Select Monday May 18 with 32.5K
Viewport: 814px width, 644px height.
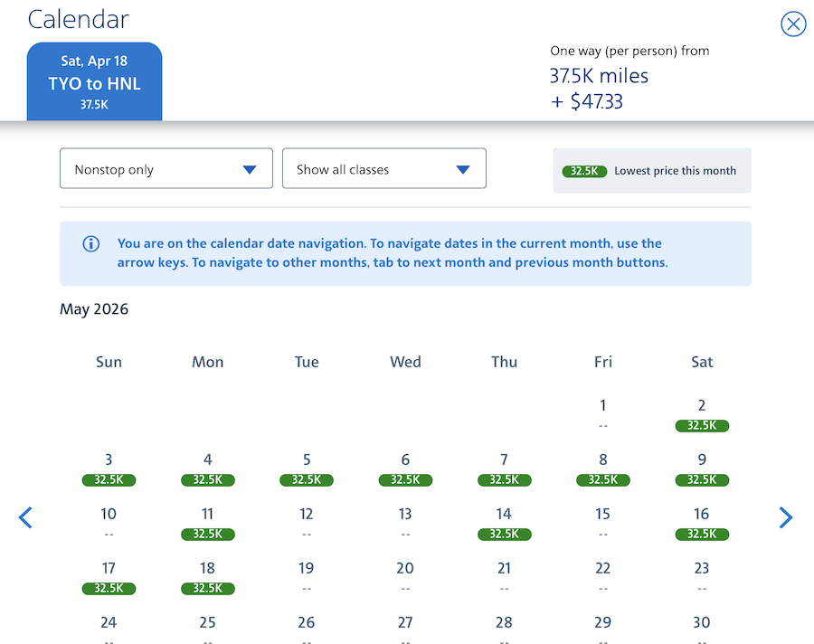[x=207, y=577]
